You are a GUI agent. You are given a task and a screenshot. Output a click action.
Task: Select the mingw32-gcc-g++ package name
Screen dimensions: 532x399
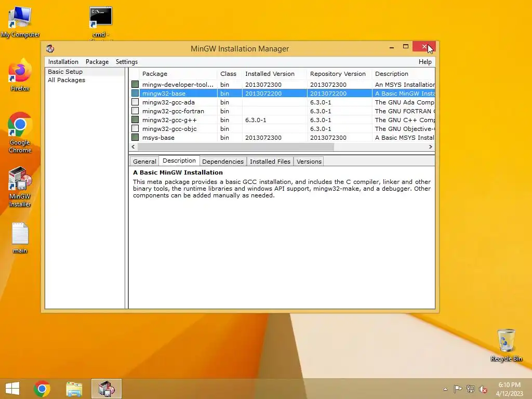[x=169, y=120]
